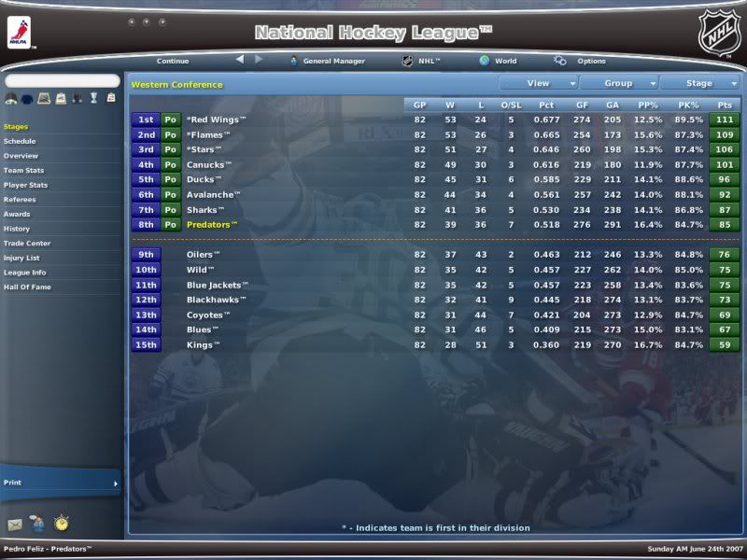Open the Stage dropdown
The height and width of the screenshot is (560, 747).
point(699,83)
